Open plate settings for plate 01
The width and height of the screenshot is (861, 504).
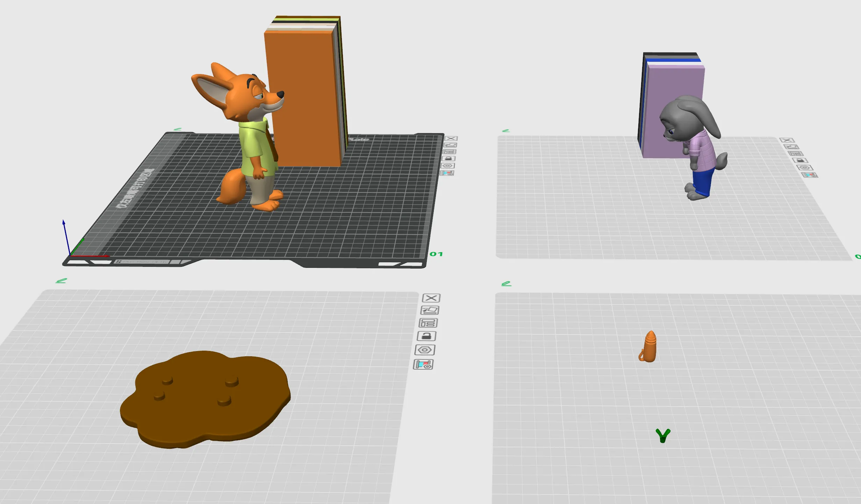coord(448,166)
